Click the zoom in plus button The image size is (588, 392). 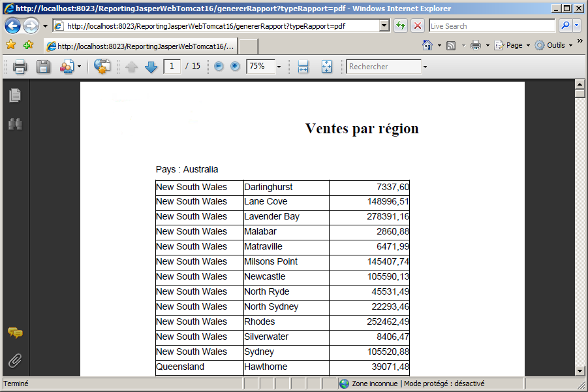click(235, 67)
